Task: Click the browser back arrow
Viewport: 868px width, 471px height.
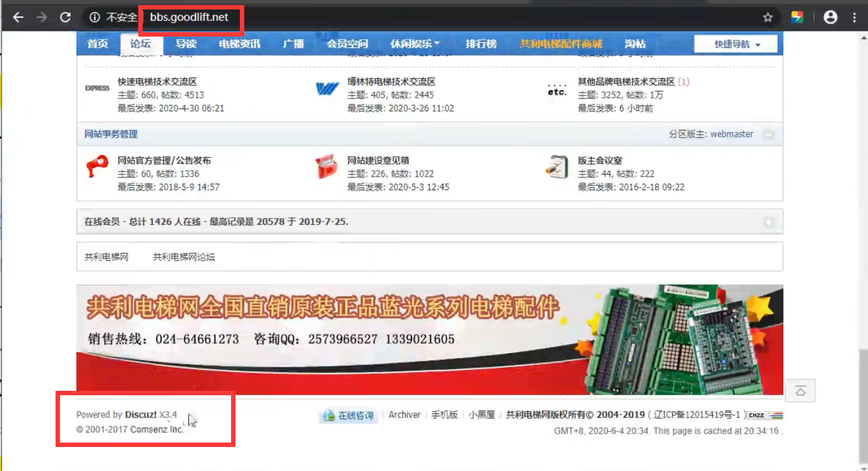Action: tap(18, 18)
